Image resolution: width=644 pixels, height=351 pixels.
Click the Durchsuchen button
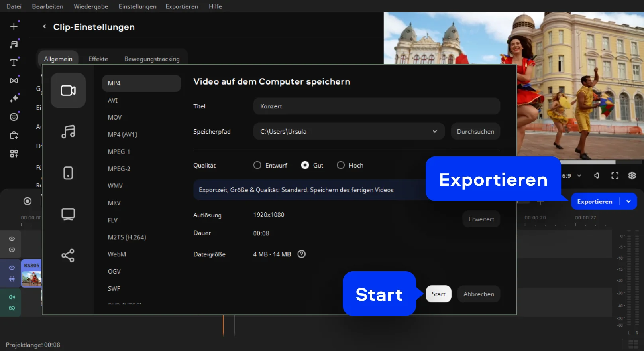[475, 131]
